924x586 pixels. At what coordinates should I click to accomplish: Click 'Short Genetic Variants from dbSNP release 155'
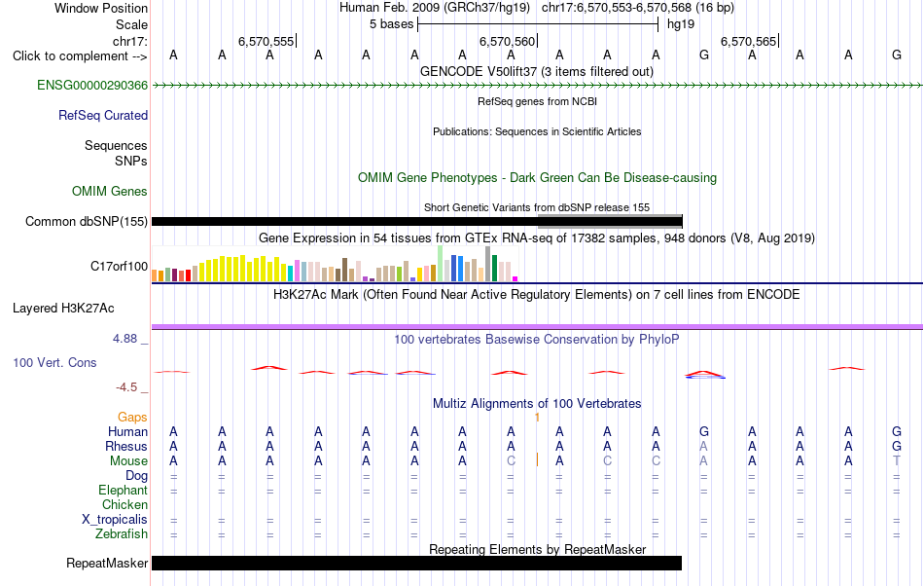click(537, 207)
